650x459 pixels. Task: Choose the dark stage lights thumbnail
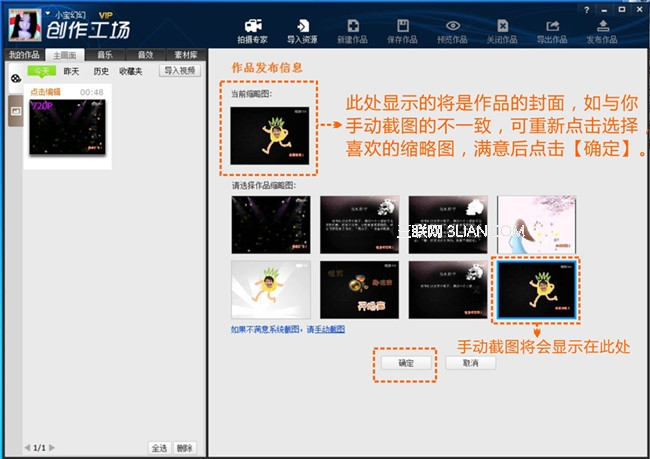(x=271, y=225)
